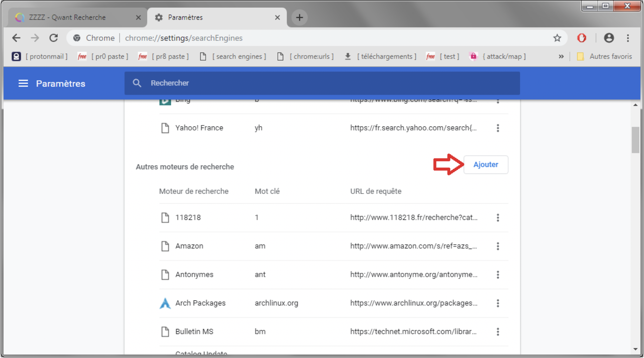Open more actions for Antonymes engine

point(498,275)
